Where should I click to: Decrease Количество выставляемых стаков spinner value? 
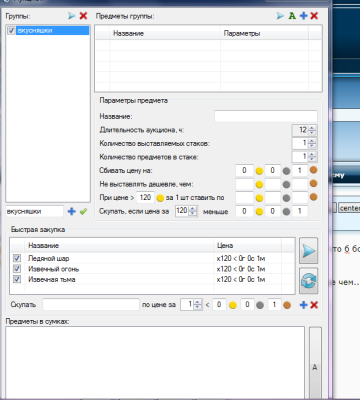[312, 146]
